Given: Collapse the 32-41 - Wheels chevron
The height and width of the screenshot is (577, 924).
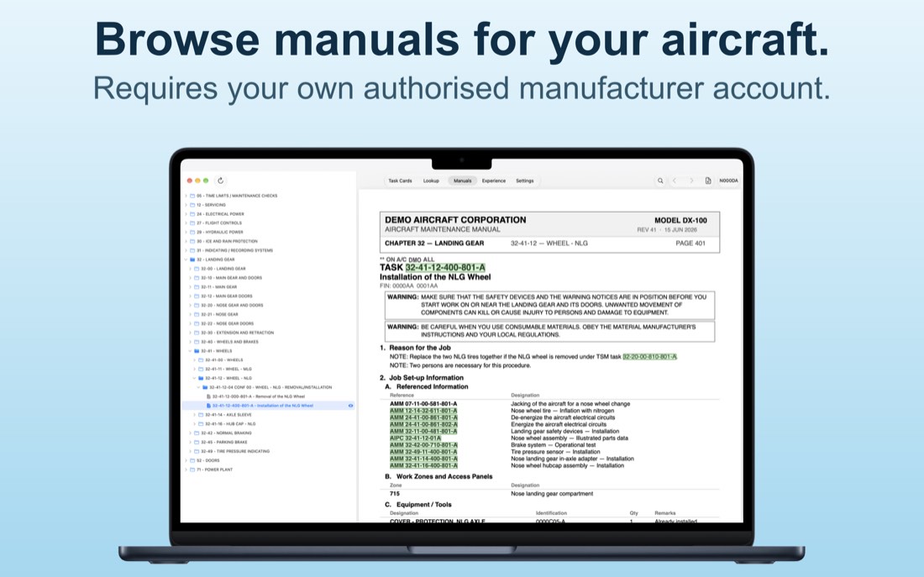Looking at the screenshot, I should [191, 351].
